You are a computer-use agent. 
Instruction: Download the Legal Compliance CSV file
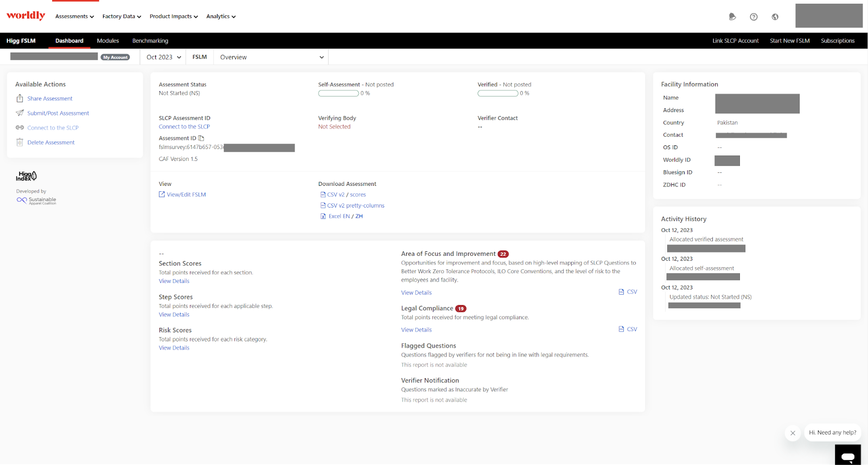pos(628,330)
